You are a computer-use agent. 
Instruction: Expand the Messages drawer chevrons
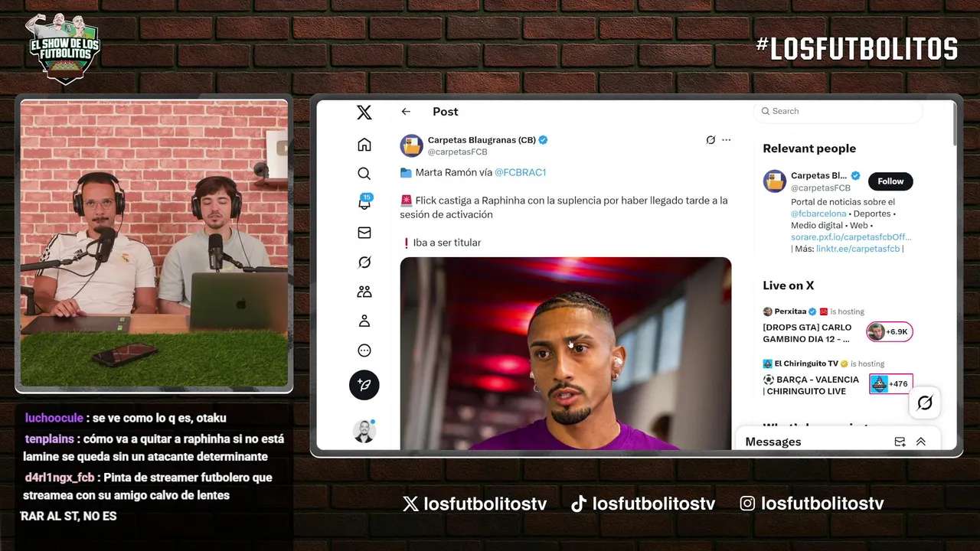pyautogui.click(x=921, y=442)
